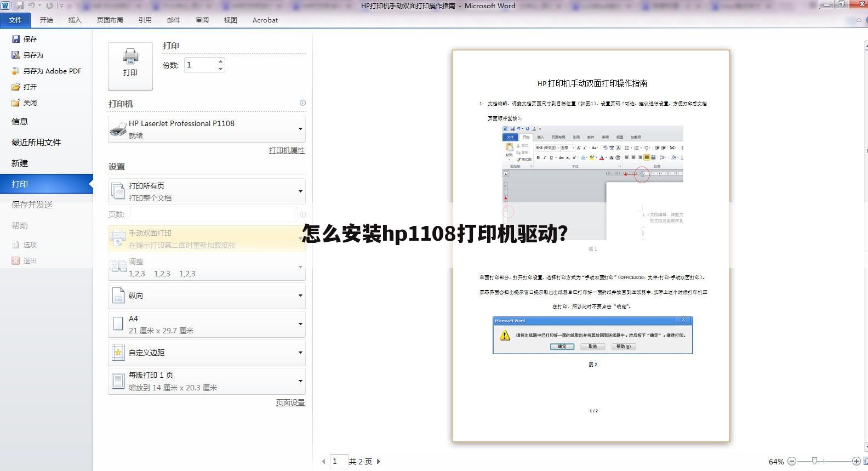Increase copies with the up spinner arrow
This screenshot has width=868, height=471.
220,61
